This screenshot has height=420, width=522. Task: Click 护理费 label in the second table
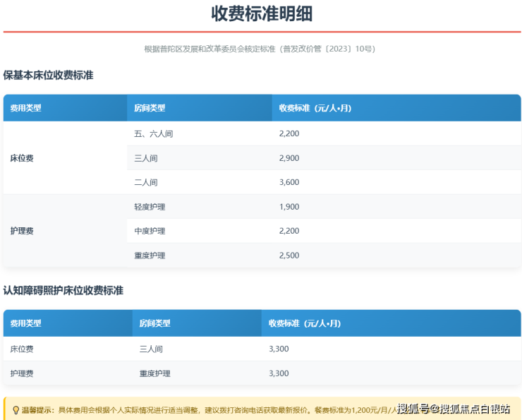pos(22,373)
